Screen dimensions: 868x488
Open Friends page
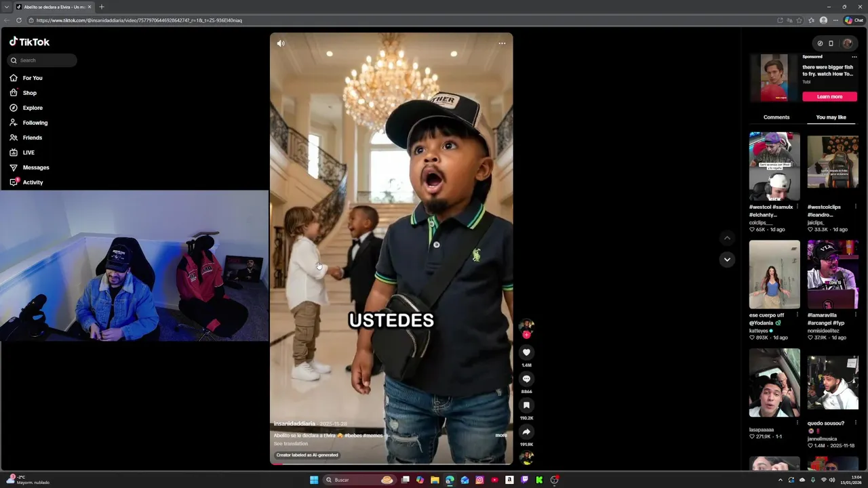pos(33,138)
